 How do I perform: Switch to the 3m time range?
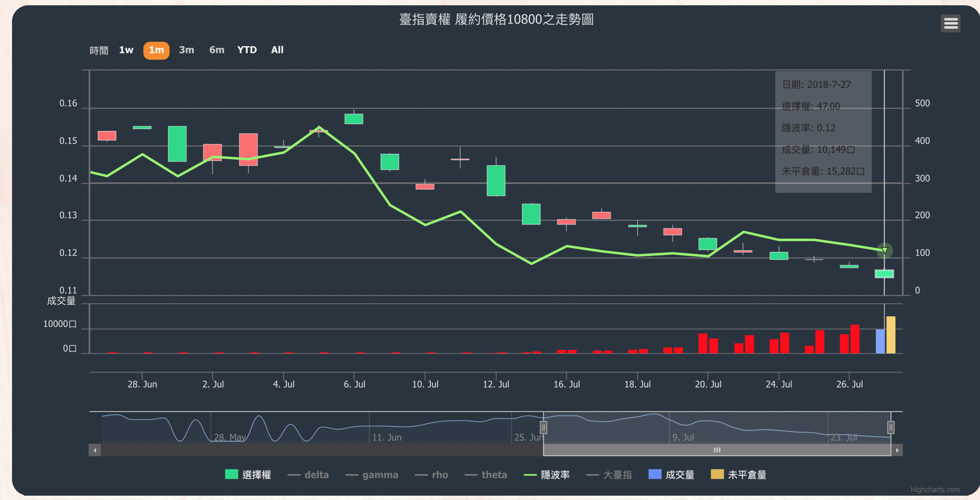click(x=187, y=50)
